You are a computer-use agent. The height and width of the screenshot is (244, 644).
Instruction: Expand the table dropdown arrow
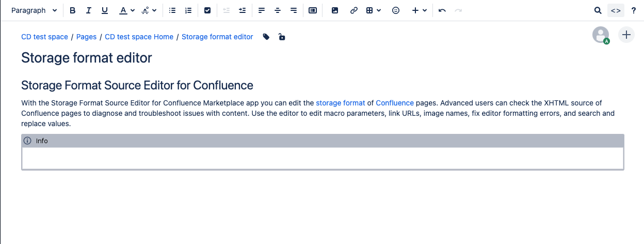click(x=379, y=10)
